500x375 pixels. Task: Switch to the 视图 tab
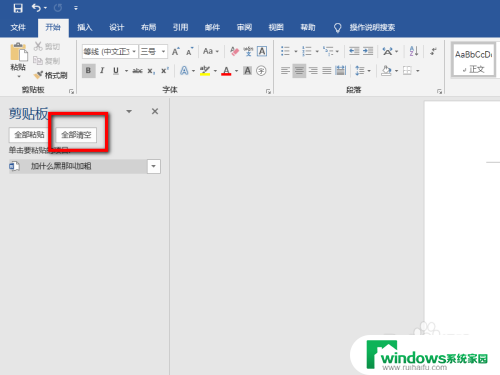tap(276, 27)
